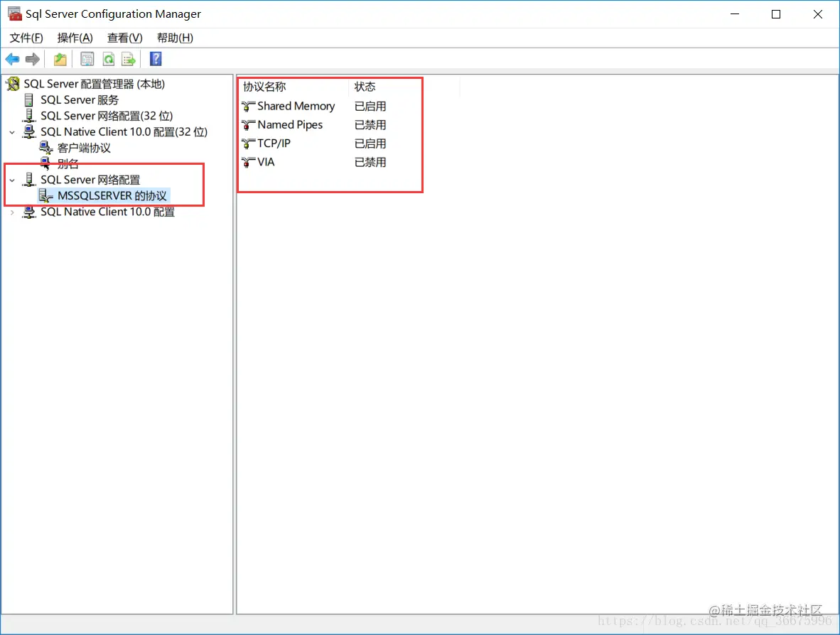Open the 帮助(H) menu

point(176,38)
